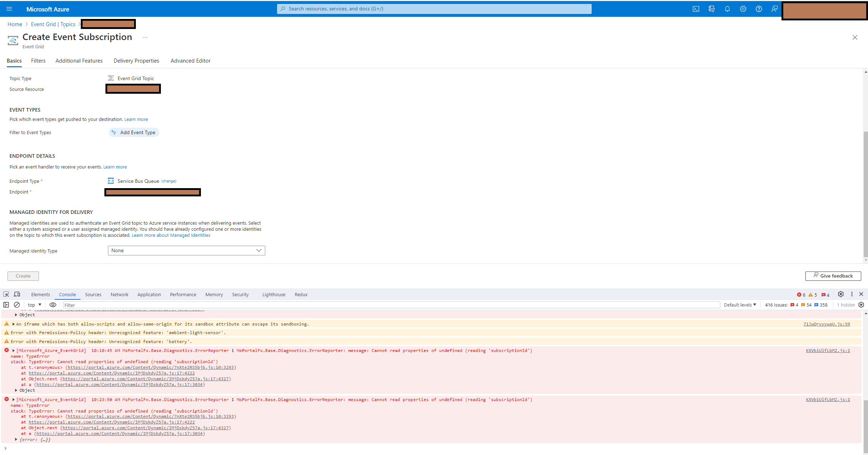Open the Advanced Editor tab
The width and height of the screenshot is (868, 455).
pyautogui.click(x=191, y=61)
